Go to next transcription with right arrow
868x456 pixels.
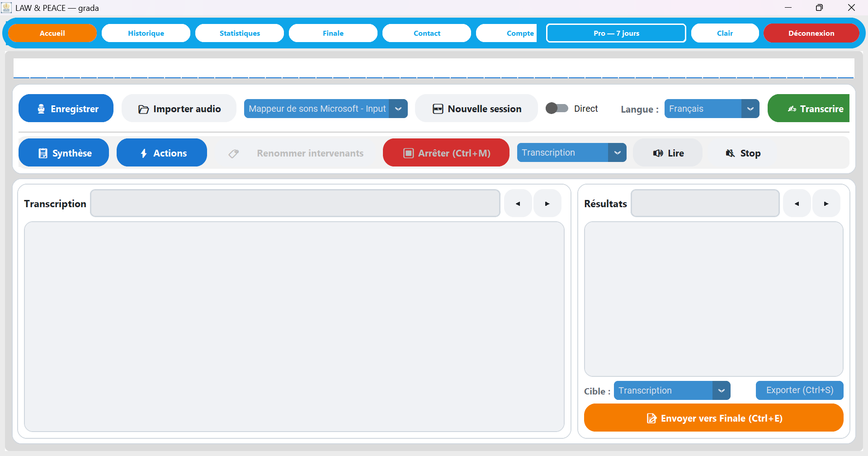point(547,204)
